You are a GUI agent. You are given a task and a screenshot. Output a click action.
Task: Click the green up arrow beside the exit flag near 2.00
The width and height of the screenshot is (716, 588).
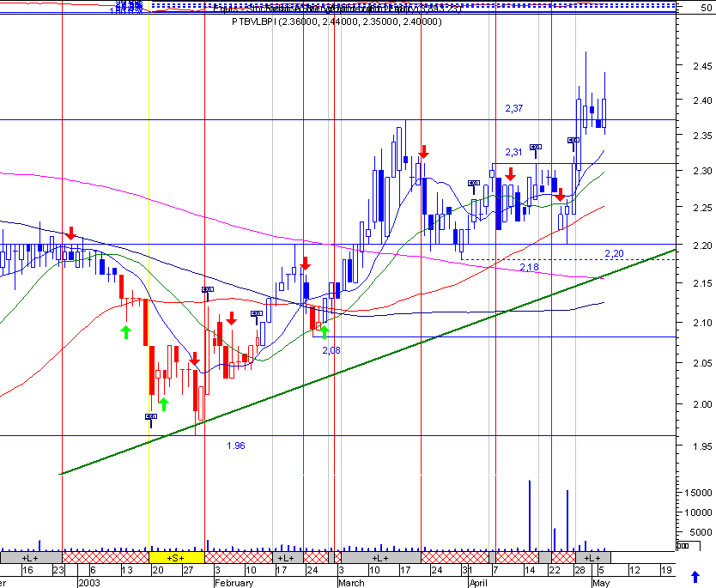(x=163, y=404)
